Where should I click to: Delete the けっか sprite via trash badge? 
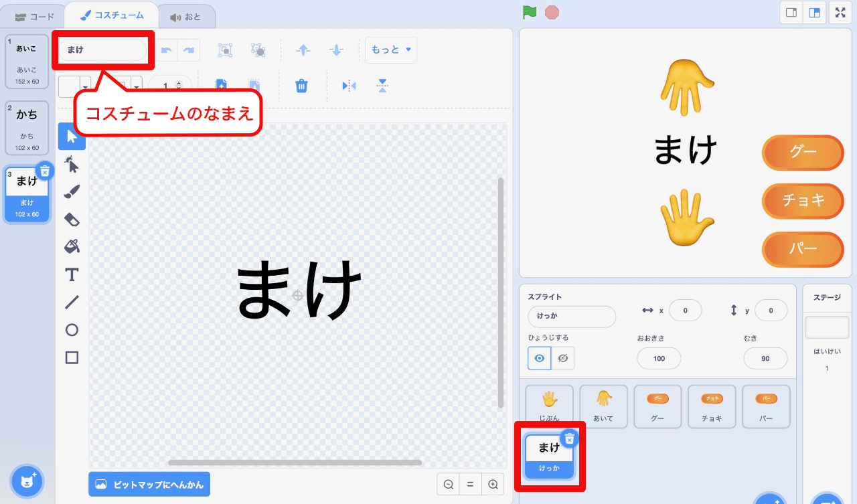569,438
